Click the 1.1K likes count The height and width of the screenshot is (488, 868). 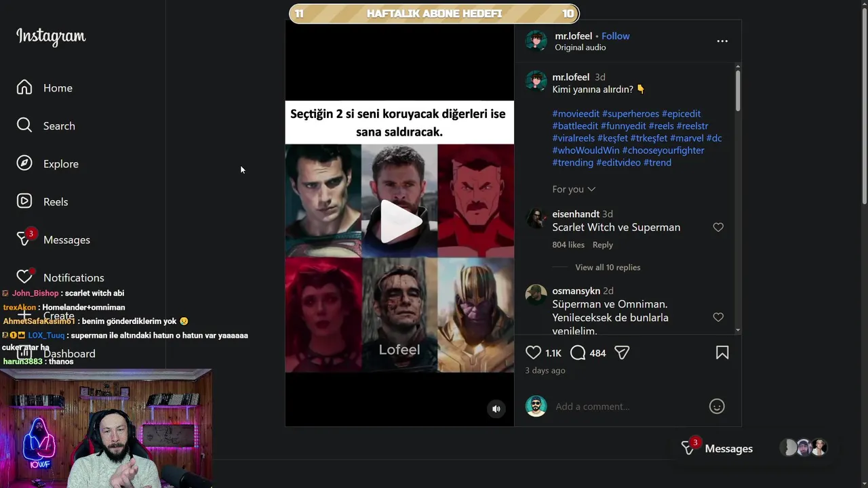[553, 353]
